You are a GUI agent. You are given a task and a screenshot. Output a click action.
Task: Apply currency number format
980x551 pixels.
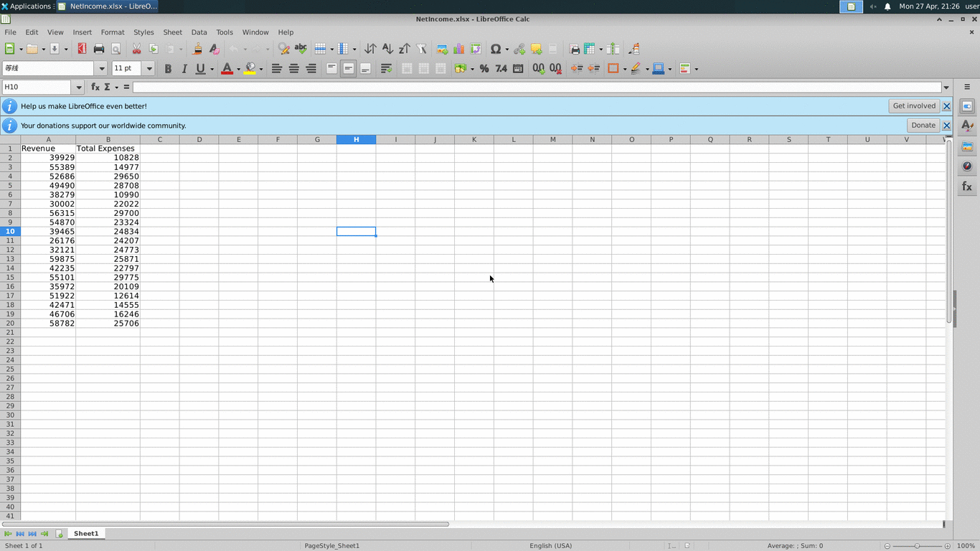click(x=460, y=68)
